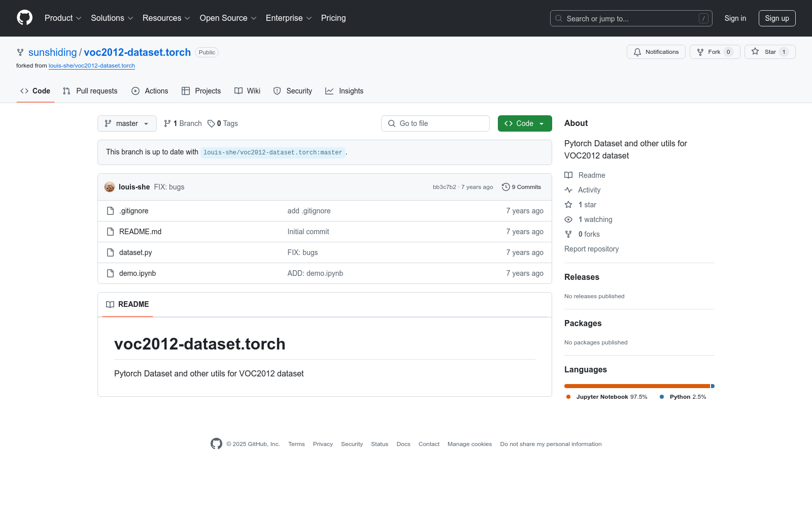Viewport: 812px width, 508px height.
Task: Expand the green Code dropdown
Action: tap(525, 123)
